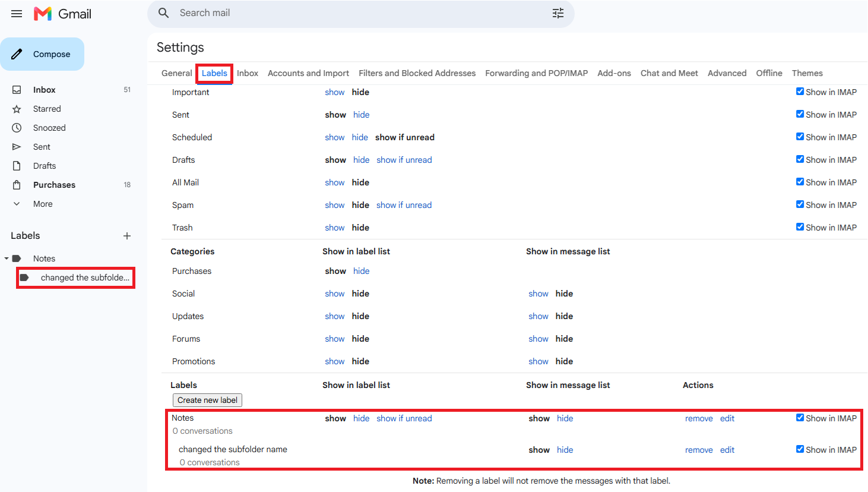The height and width of the screenshot is (492, 868).
Task: Click edit for 'changed the subfolder name'
Action: [x=727, y=450]
